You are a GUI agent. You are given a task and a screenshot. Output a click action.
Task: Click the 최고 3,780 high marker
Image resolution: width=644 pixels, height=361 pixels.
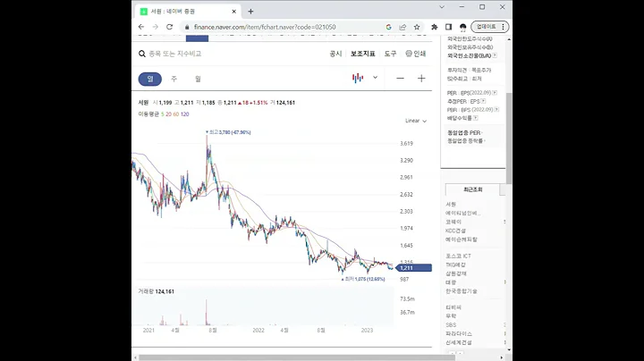(x=228, y=132)
